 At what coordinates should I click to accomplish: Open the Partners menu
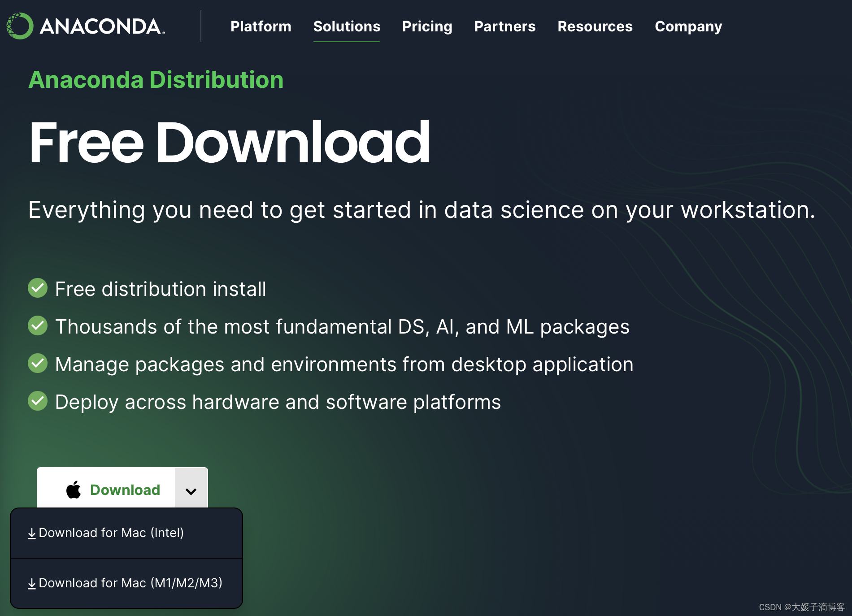point(505,26)
